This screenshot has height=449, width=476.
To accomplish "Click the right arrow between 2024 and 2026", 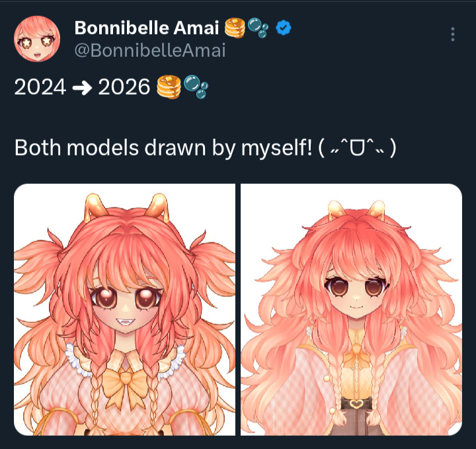I will [82, 88].
